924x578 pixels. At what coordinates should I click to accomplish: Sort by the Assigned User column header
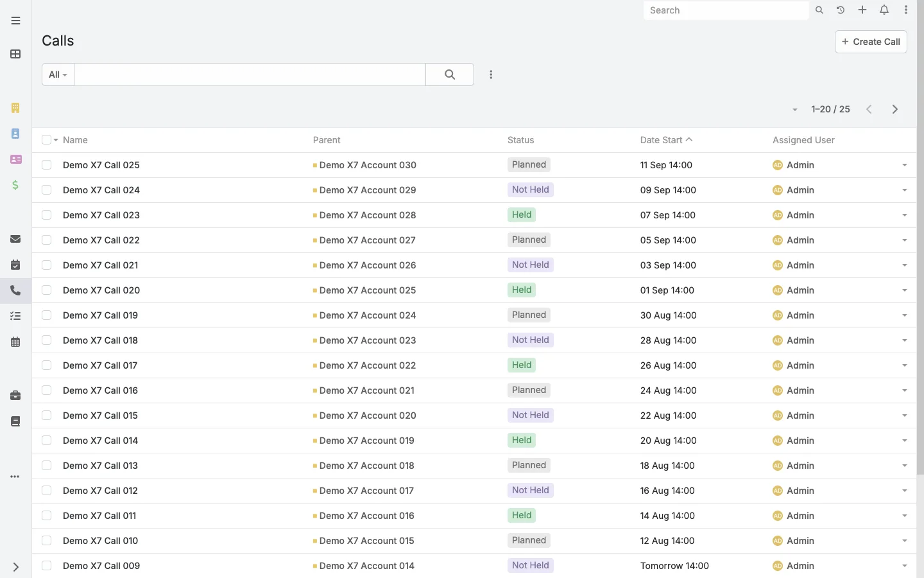(x=803, y=140)
